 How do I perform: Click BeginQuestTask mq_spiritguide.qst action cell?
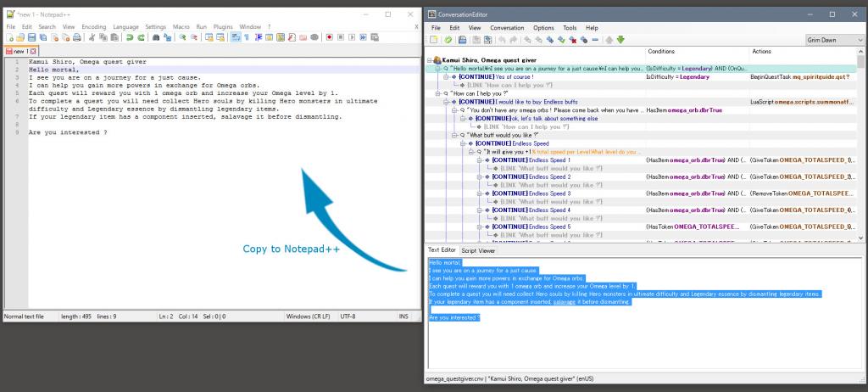click(800, 77)
